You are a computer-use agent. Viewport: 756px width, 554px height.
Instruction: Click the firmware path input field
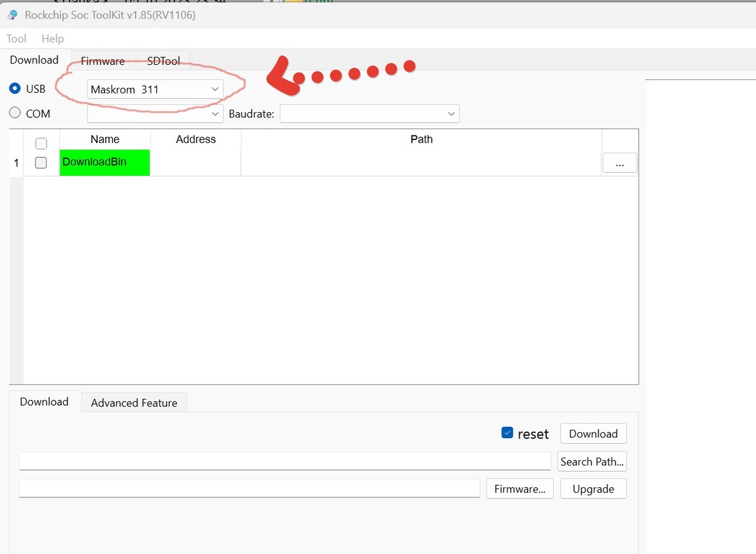click(x=249, y=488)
